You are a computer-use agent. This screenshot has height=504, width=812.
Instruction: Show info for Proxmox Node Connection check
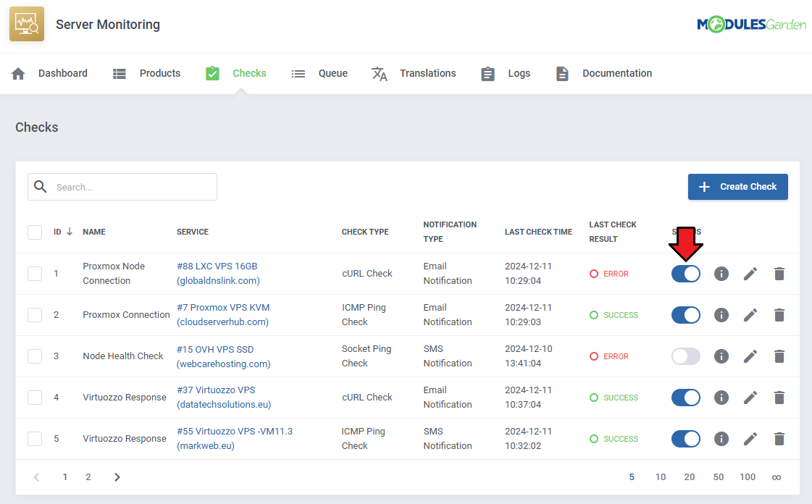(x=721, y=274)
